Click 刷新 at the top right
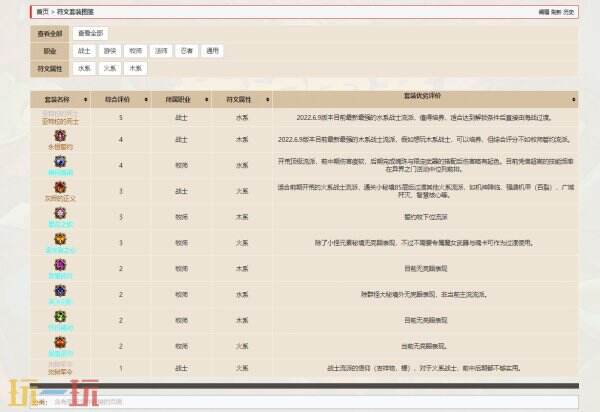 pos(556,12)
